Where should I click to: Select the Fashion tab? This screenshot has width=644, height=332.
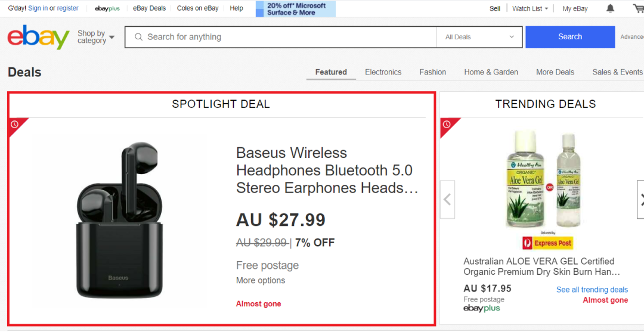coord(432,72)
